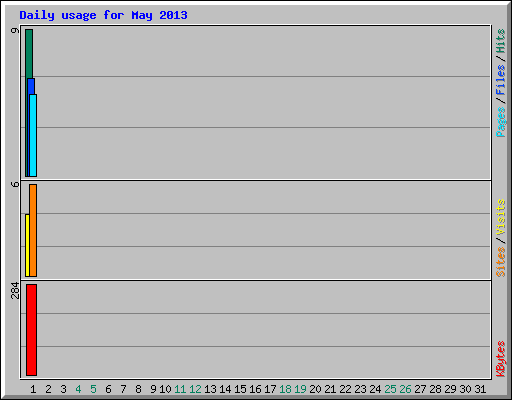Click the orange Sites bar
Screen dimensions: 512x400
(x=33, y=230)
